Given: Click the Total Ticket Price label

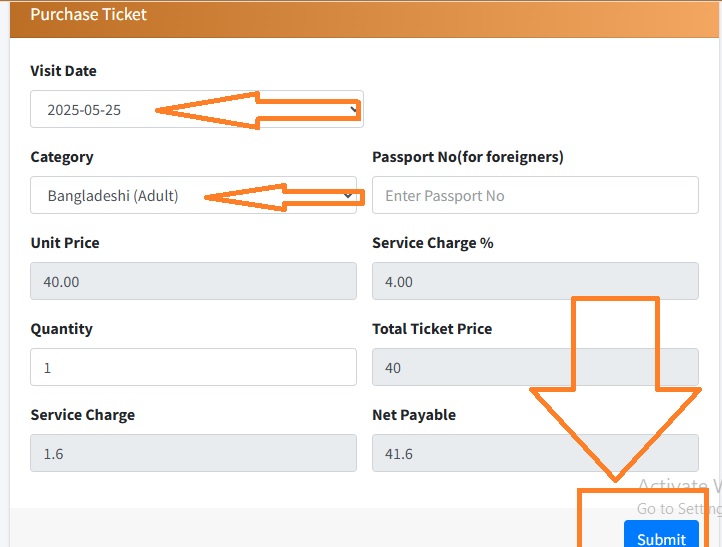Looking at the screenshot, I should [x=432, y=329].
